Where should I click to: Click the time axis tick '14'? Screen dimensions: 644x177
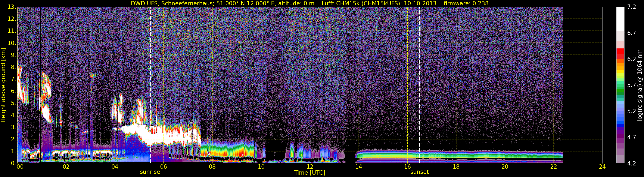358,167
